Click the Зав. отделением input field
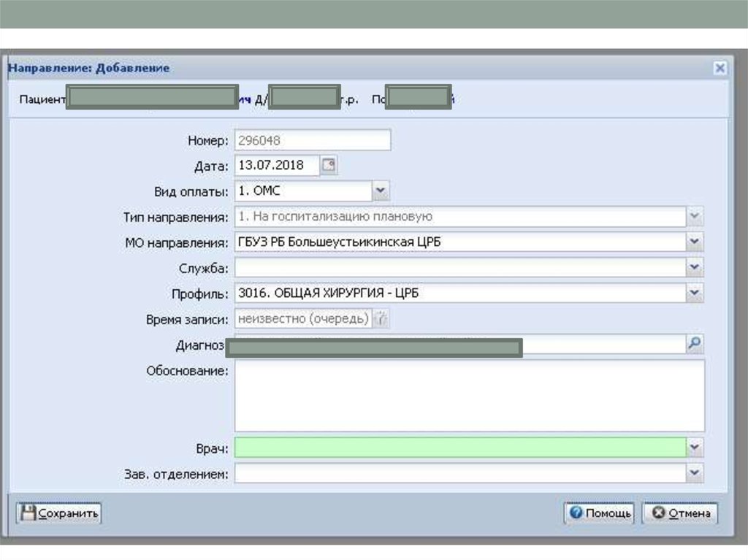748x560 pixels. [x=459, y=474]
